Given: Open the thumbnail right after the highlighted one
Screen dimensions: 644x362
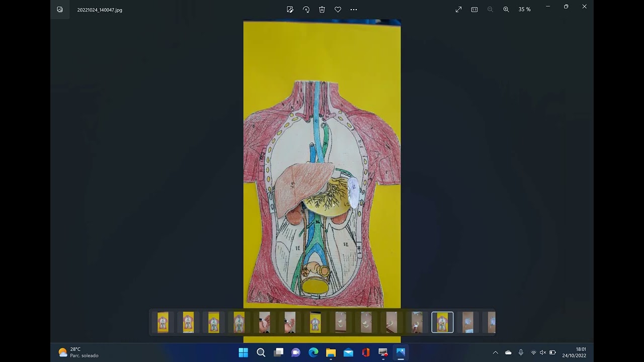Looking at the screenshot, I should tap(468, 322).
